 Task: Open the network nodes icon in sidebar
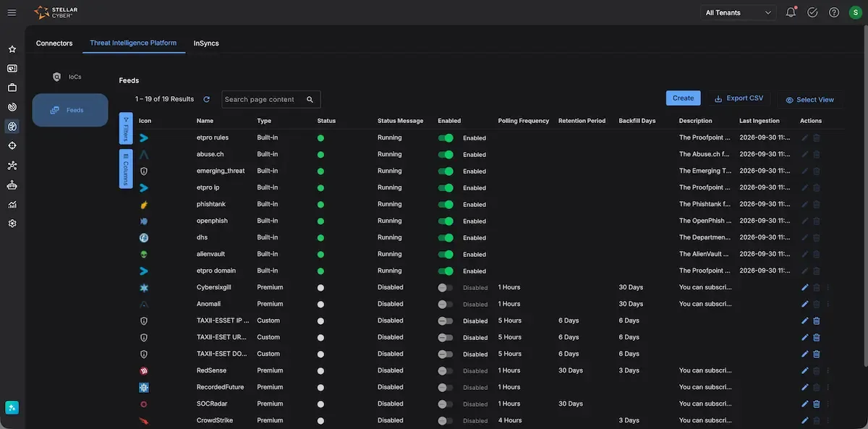(12, 166)
